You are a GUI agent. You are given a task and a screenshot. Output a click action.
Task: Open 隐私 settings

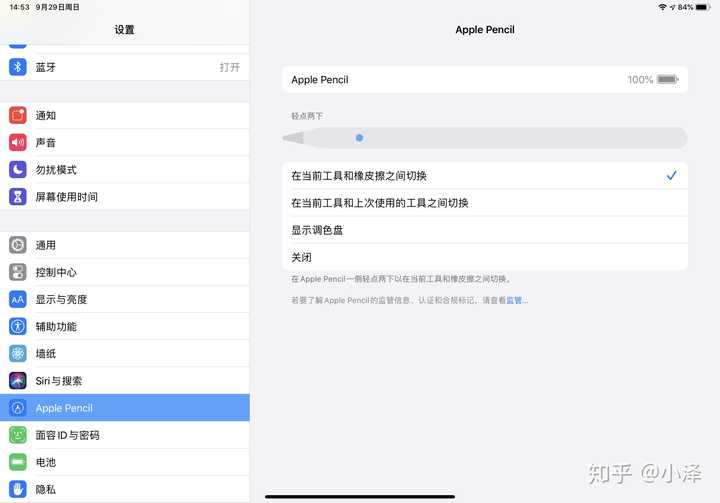pos(124,489)
